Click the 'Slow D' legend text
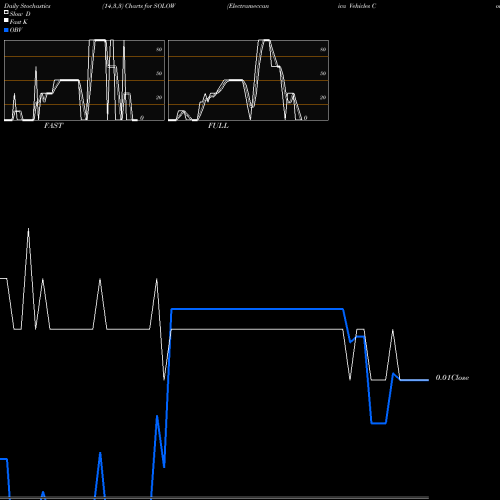 tap(20, 14)
